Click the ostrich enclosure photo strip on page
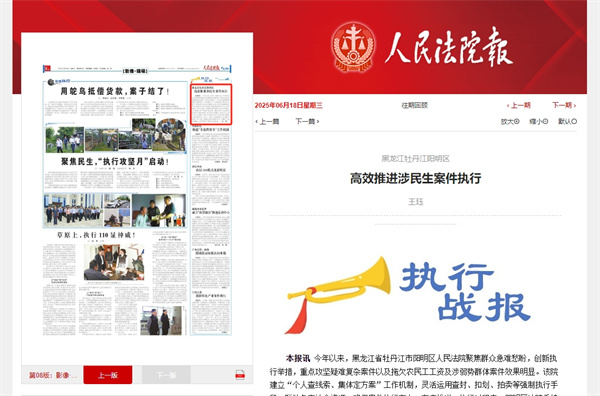This screenshot has height=396, width=600. (x=115, y=135)
